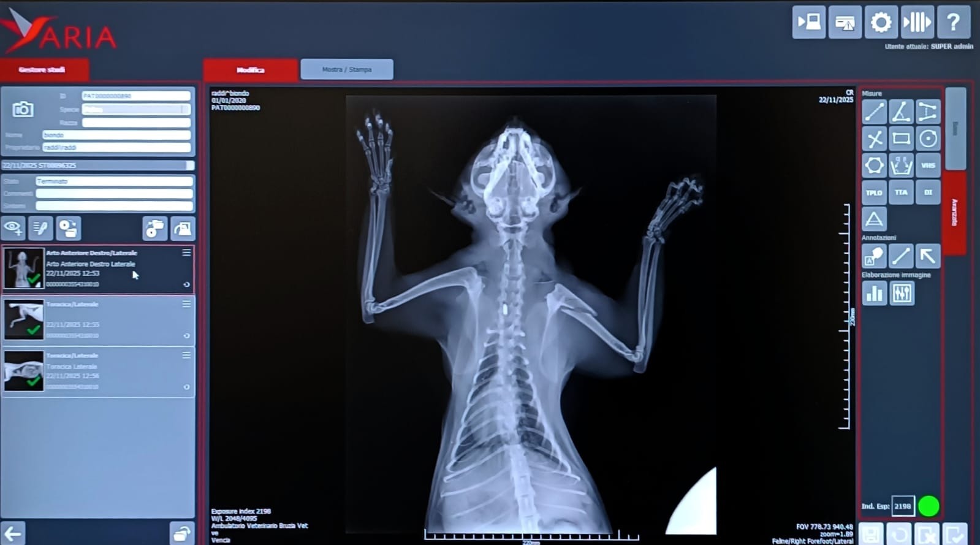
Task: Toggle visibility of third Toracica Laterale image
Action: (x=186, y=387)
